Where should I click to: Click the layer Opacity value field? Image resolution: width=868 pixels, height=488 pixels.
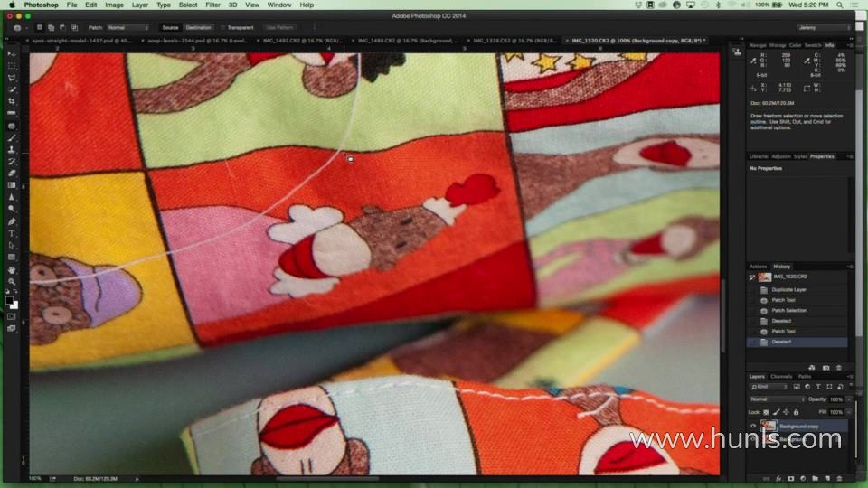pos(835,399)
